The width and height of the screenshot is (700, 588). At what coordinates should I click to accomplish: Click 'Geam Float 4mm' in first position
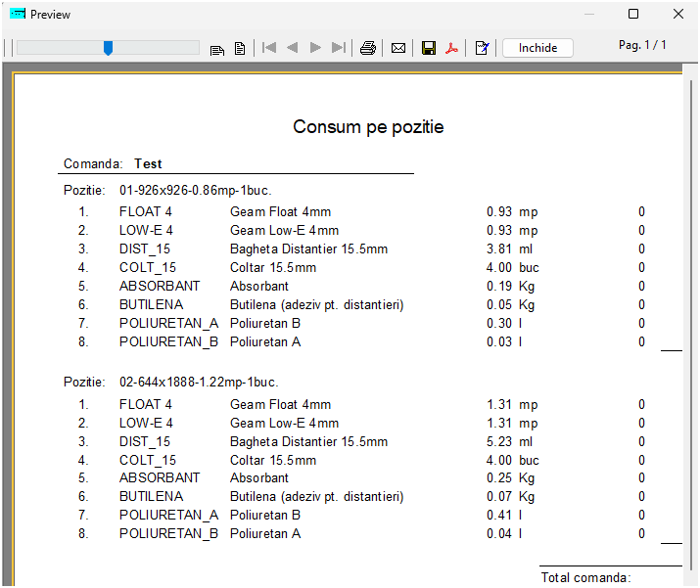coord(280,212)
